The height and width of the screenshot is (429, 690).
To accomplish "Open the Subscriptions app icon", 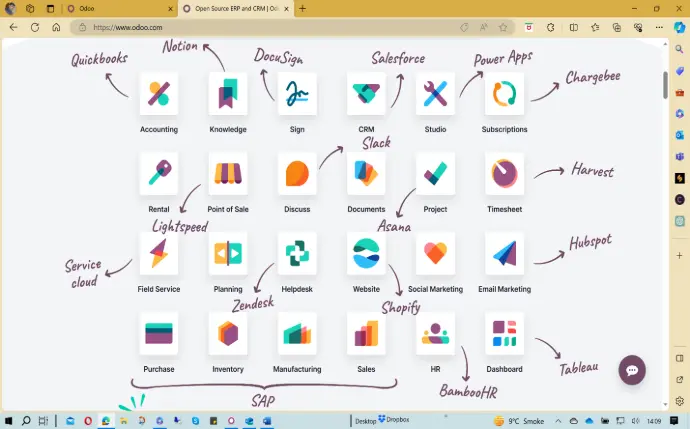I will [x=504, y=94].
